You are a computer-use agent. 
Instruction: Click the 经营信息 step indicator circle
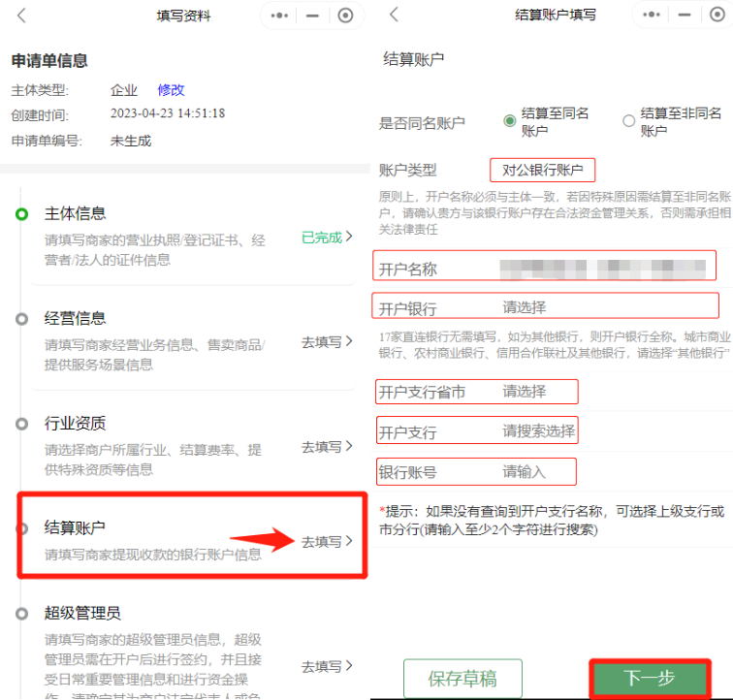point(21,319)
